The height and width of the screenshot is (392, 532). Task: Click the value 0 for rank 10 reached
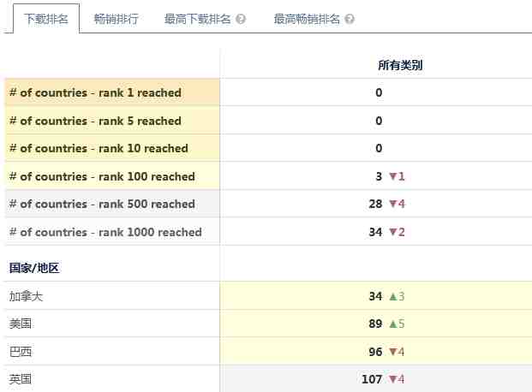point(379,148)
